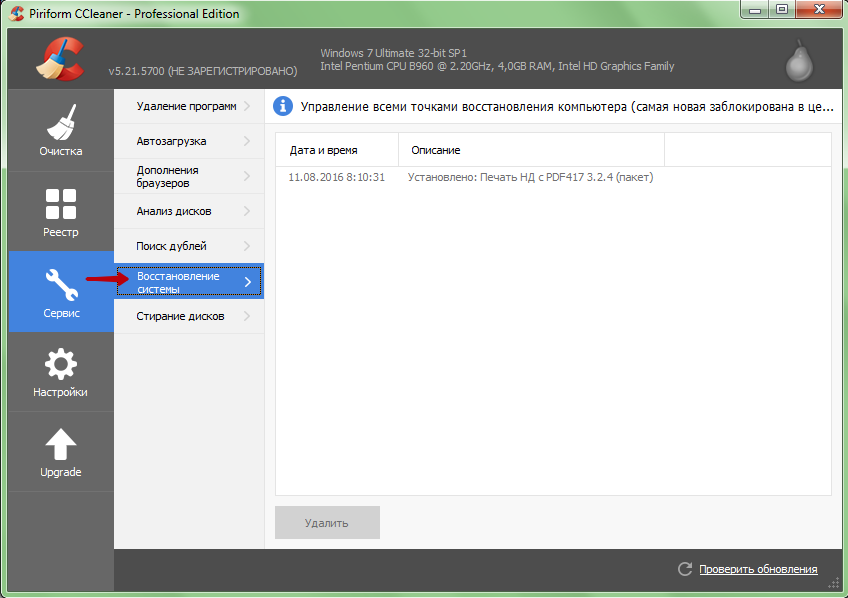Screen dimensions: 848x598
Task: Click chevron next to Автозагрузка
Action: point(247,141)
